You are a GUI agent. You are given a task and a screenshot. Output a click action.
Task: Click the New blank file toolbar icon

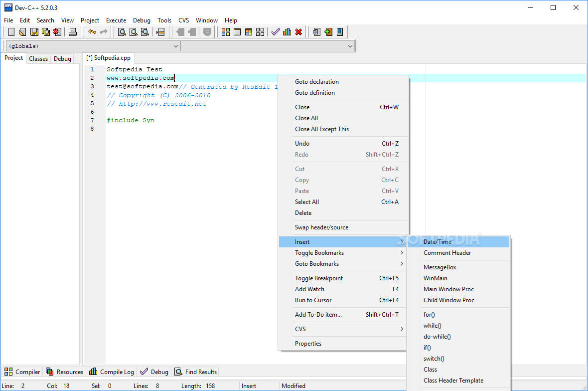coord(11,32)
